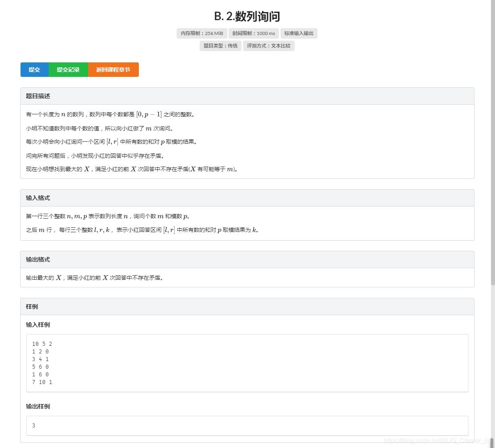
Task: Click the sample output value 3
Action: tap(34, 425)
